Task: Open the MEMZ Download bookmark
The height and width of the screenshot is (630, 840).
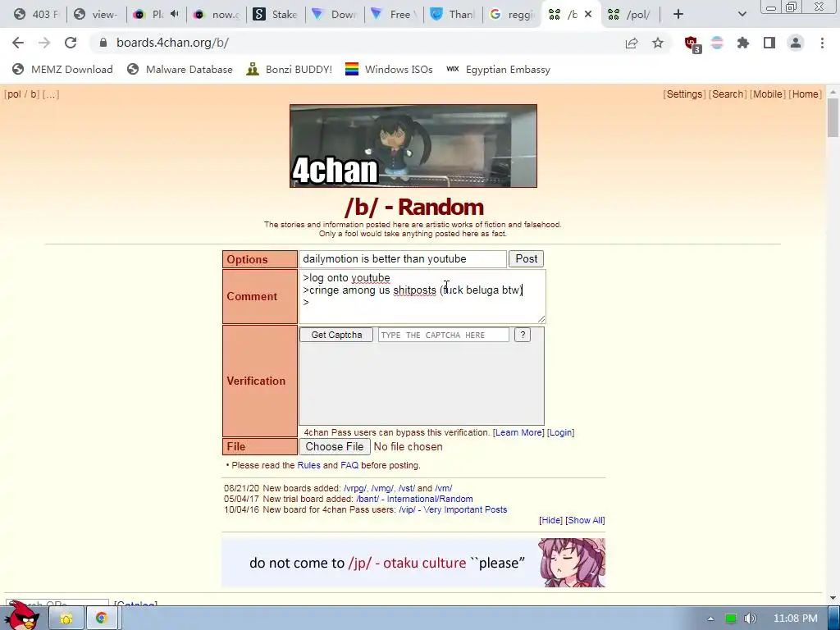Action: [62, 69]
